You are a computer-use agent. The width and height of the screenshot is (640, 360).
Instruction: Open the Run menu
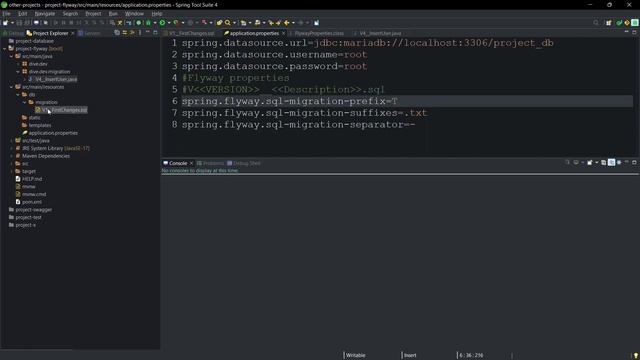113,13
